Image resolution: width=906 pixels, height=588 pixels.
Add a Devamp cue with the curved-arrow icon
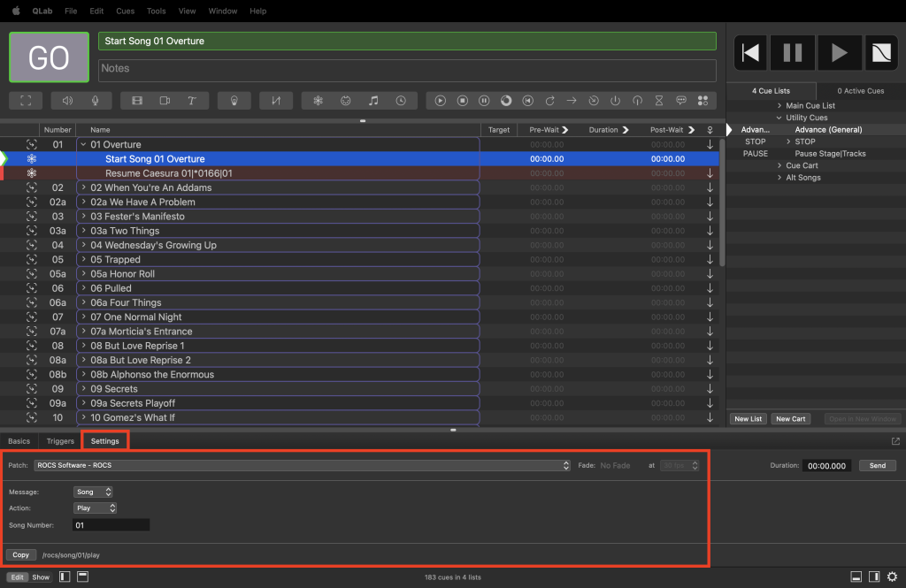550,101
